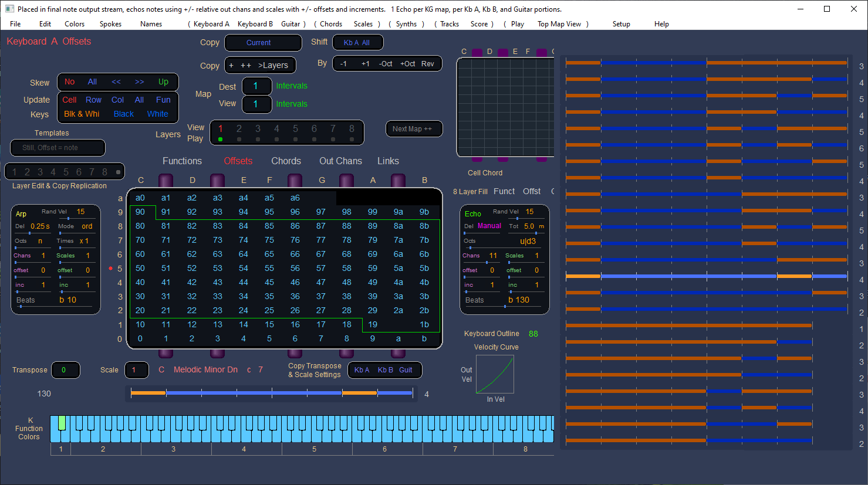The height and width of the screenshot is (485, 868).
Task: Open the Templates dropdown field
Action: tap(58, 148)
